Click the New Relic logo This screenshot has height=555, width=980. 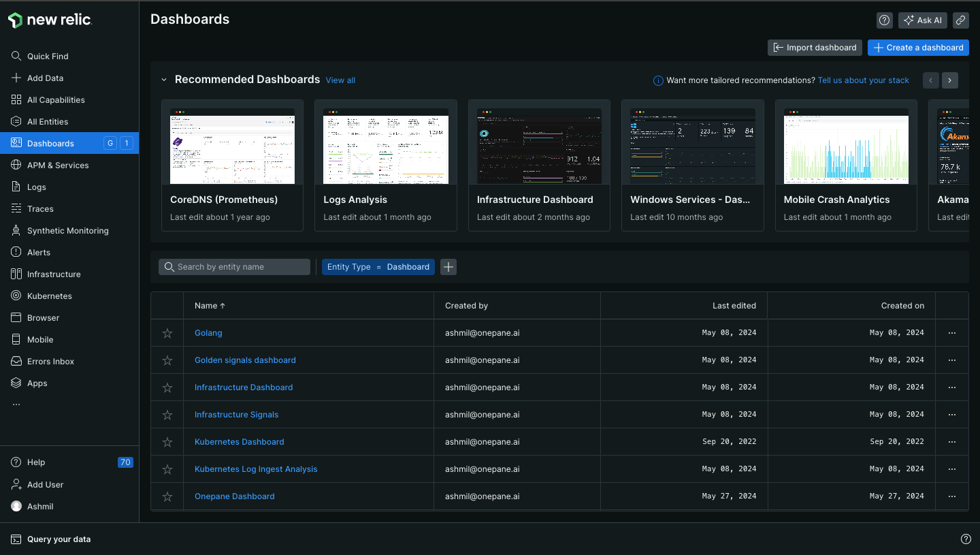click(50, 20)
